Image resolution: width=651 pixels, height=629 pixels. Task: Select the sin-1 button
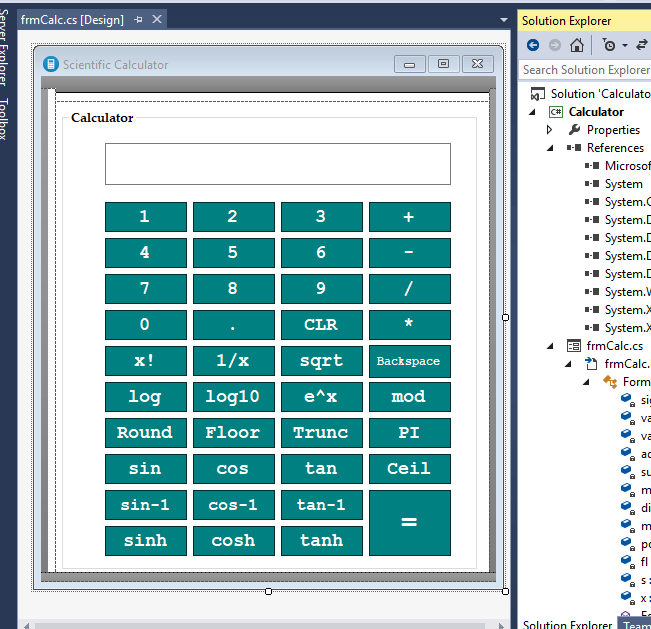coord(146,505)
